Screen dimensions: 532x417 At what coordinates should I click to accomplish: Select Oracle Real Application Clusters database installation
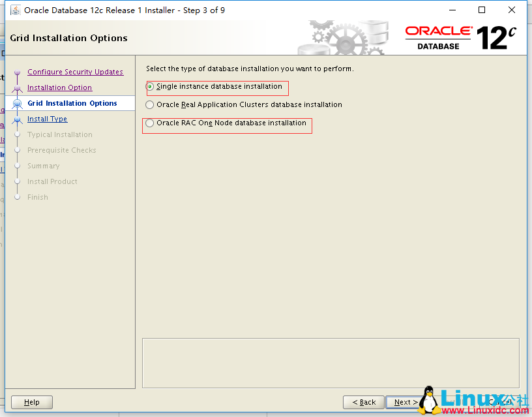149,104
